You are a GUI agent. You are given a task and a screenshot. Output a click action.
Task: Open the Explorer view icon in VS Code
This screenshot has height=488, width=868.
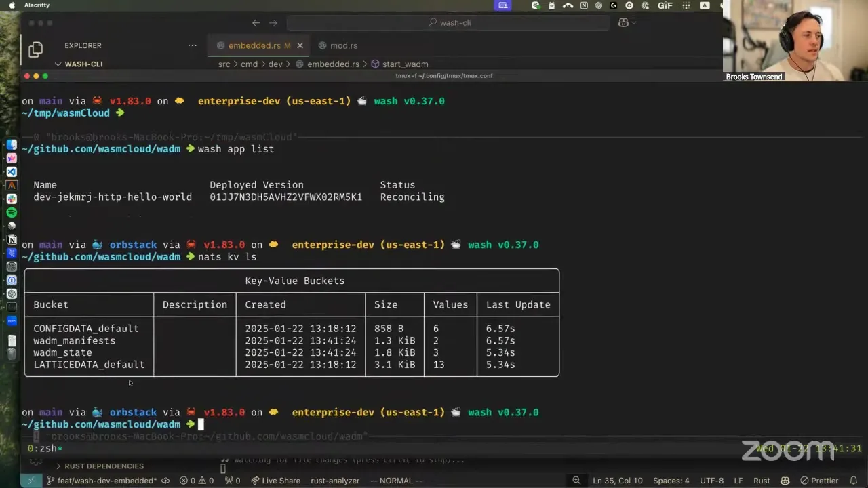pyautogui.click(x=35, y=49)
